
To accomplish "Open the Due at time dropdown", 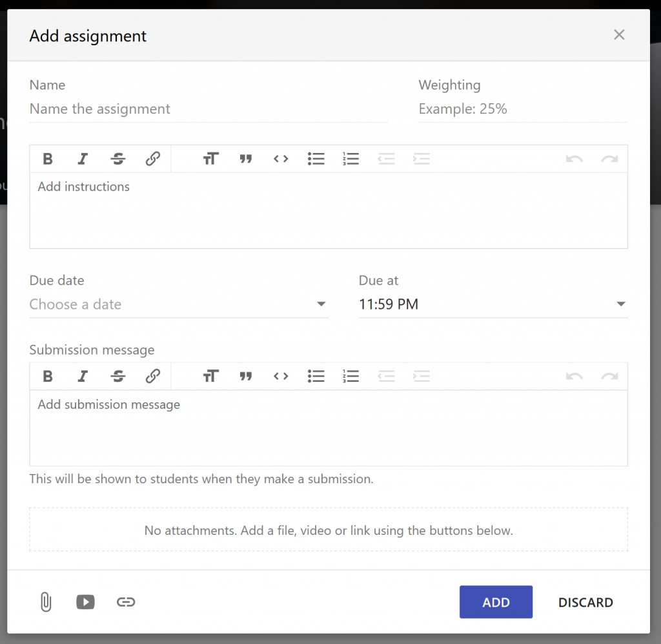I will pyautogui.click(x=620, y=304).
